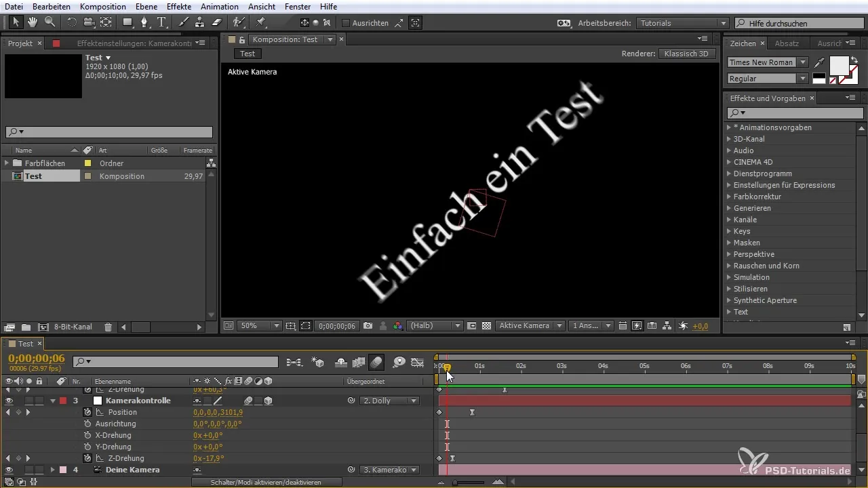This screenshot has height=488, width=868.
Task: Toggle the Motion Blur enable button in timeline
Action: [376, 362]
